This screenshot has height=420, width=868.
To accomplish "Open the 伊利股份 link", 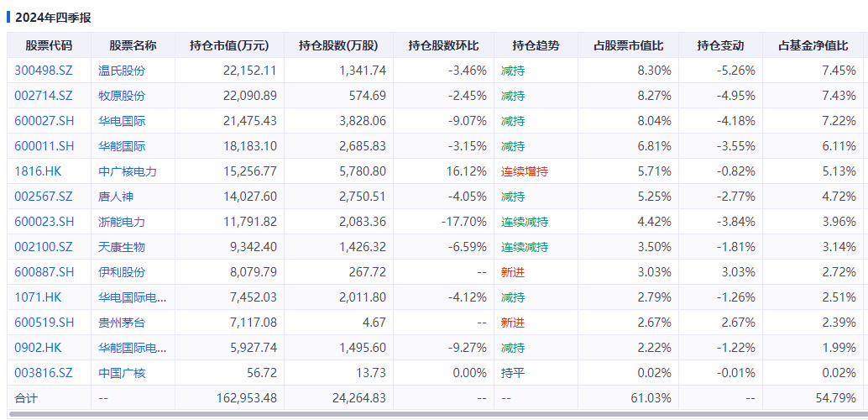I will [x=122, y=273].
